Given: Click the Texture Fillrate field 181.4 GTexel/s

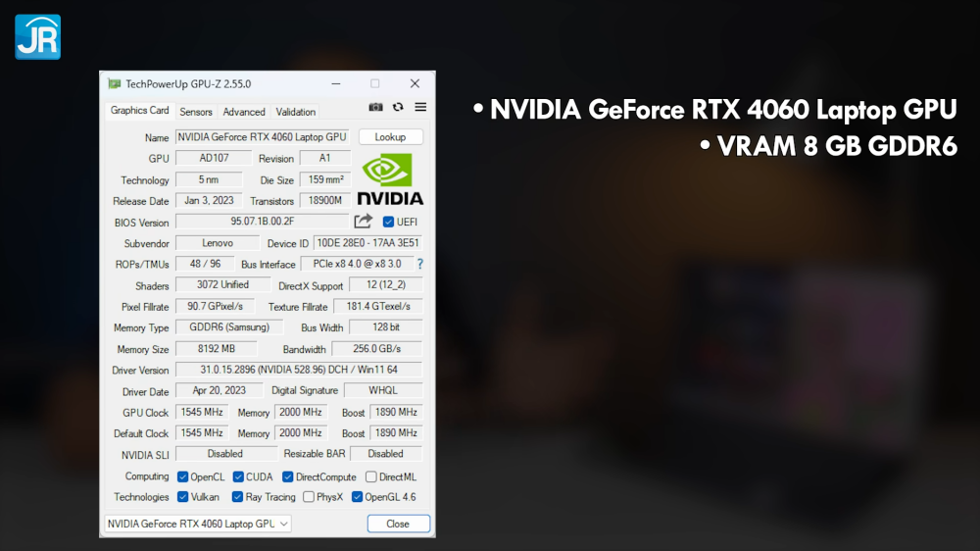Looking at the screenshot, I should [378, 307].
